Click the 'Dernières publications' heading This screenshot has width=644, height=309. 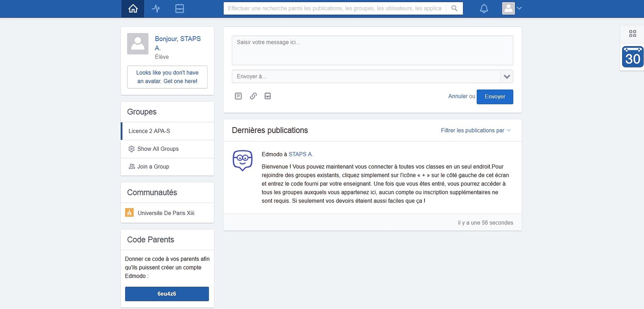[x=270, y=130]
